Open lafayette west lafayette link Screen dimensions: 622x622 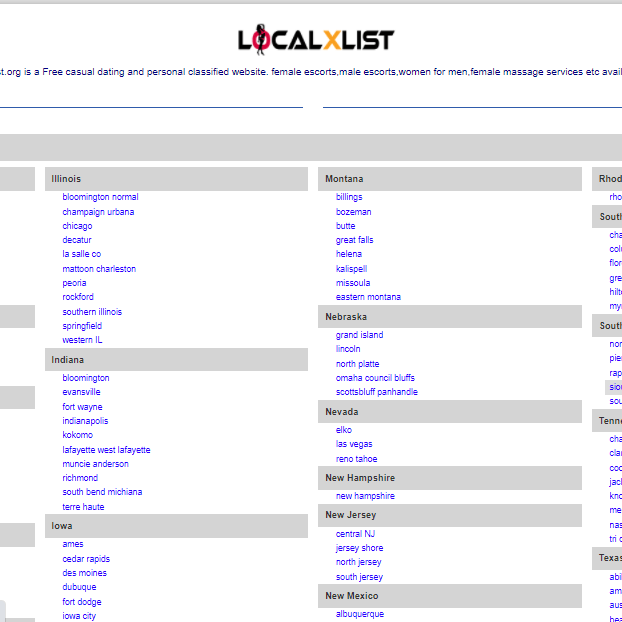coord(106,450)
